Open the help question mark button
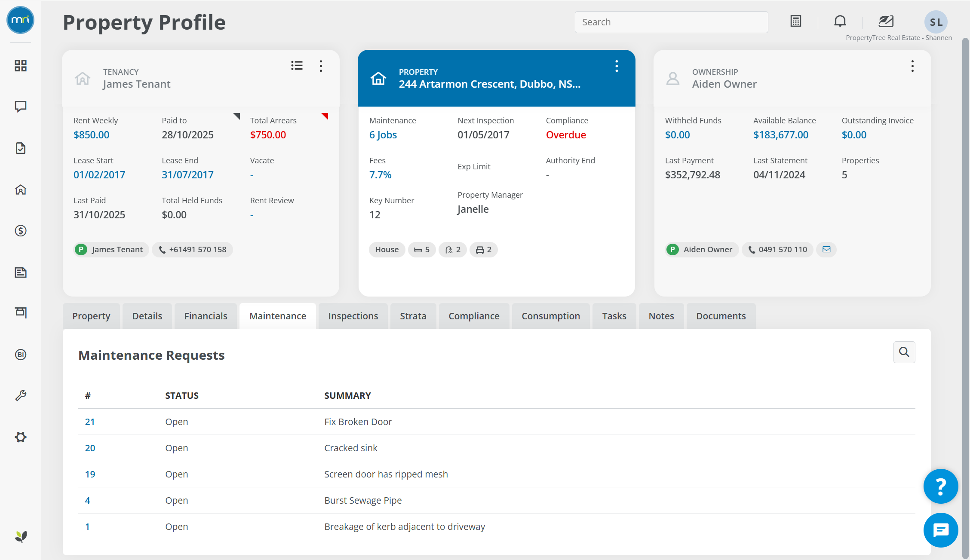This screenshot has width=970, height=560. click(x=941, y=486)
